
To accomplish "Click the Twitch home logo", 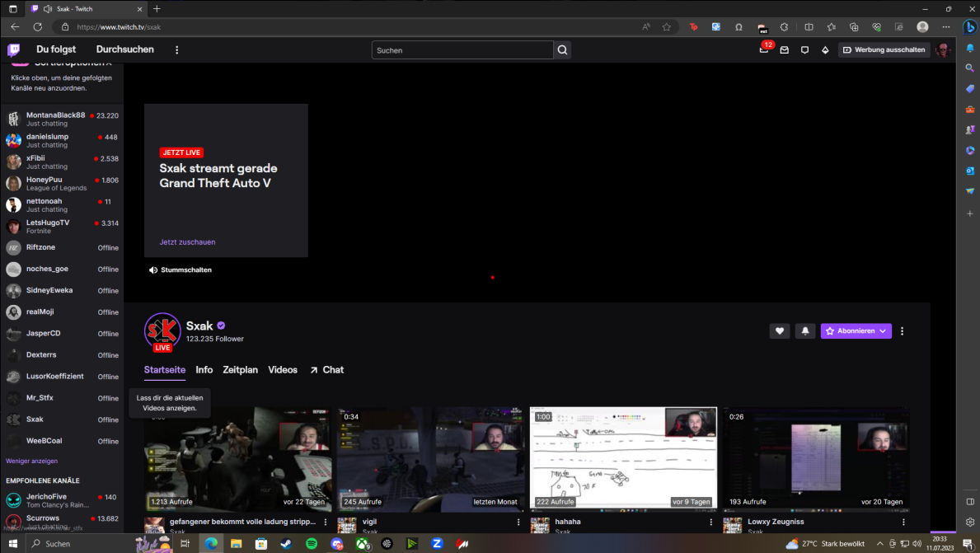I will pyautogui.click(x=14, y=50).
